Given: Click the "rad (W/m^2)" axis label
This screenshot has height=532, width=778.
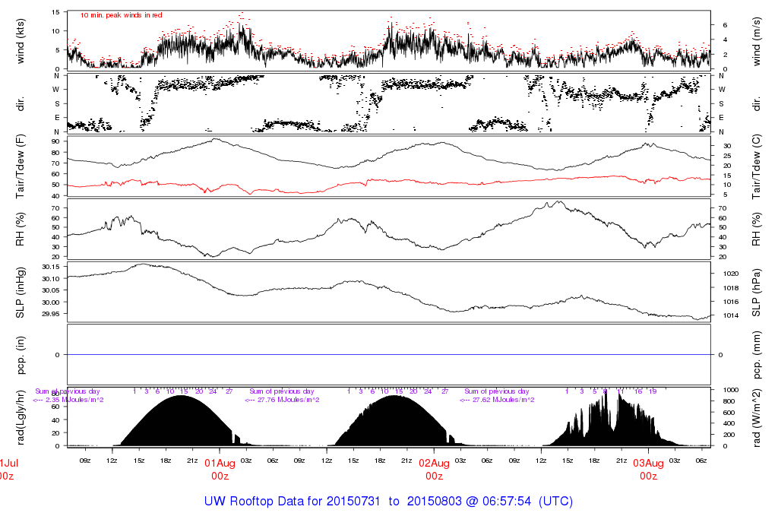Looking at the screenshot, I should pyautogui.click(x=756, y=417).
